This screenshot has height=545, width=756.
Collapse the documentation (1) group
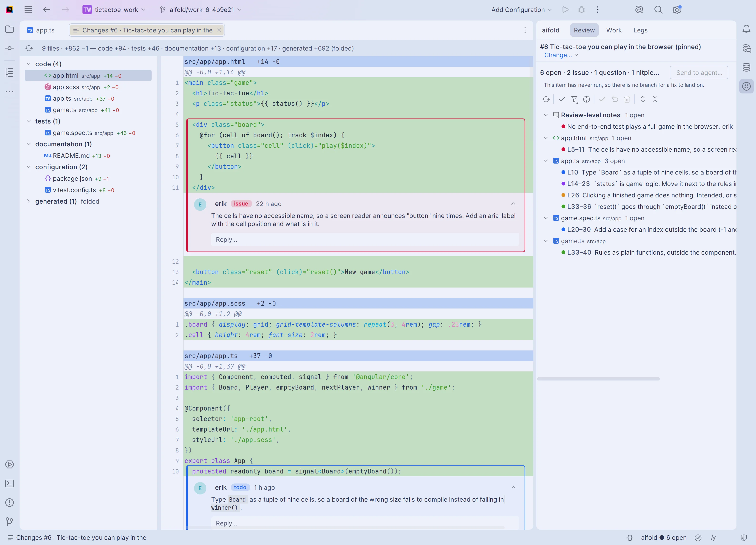(29, 144)
